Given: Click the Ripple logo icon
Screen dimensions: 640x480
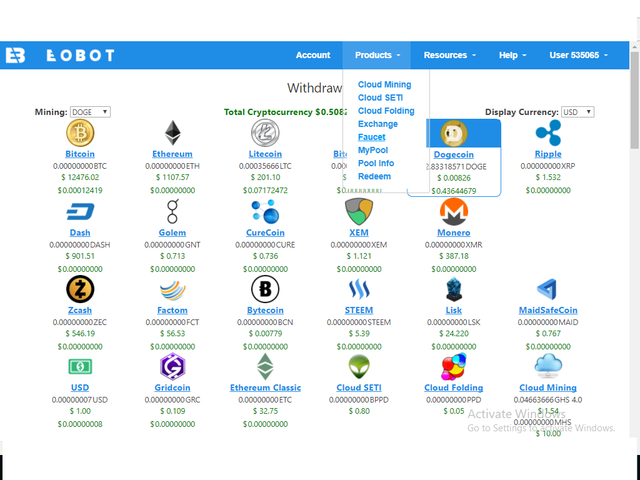Looking at the screenshot, I should (548, 133).
